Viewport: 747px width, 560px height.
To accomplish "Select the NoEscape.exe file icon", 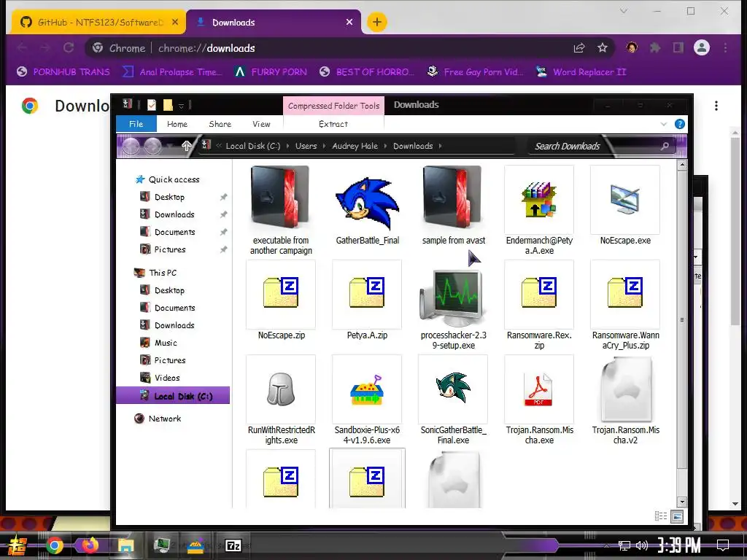I will click(x=625, y=199).
